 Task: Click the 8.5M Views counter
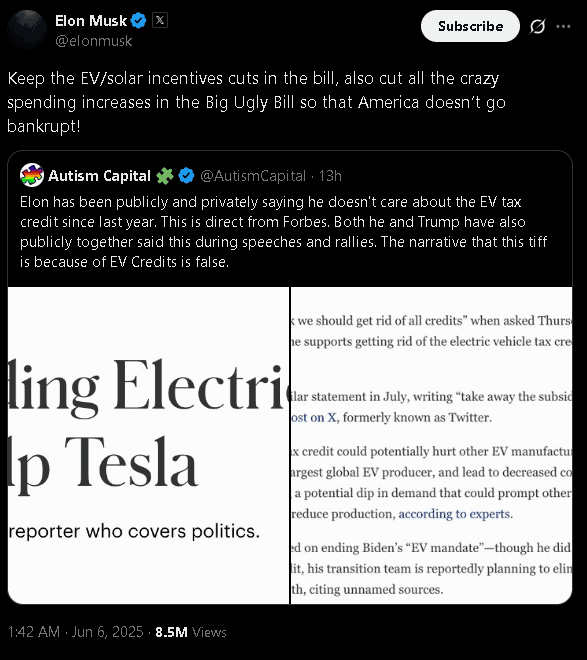[x=191, y=632]
